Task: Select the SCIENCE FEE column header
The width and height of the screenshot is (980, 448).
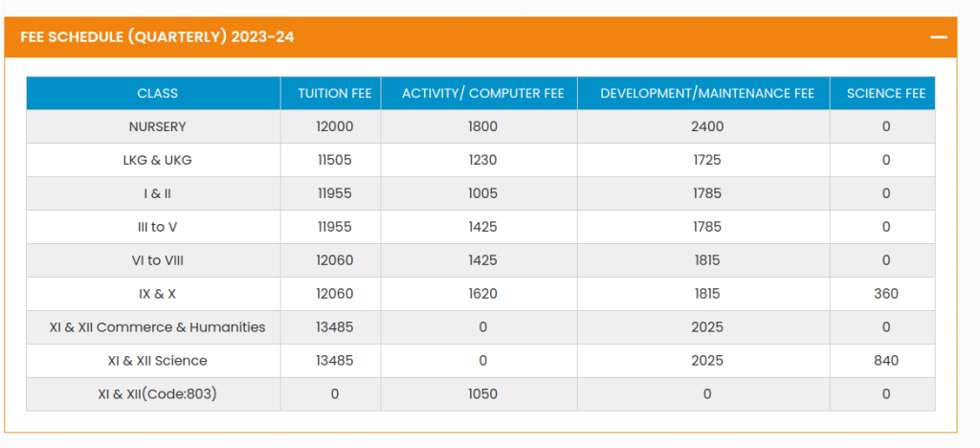Action: click(x=885, y=93)
